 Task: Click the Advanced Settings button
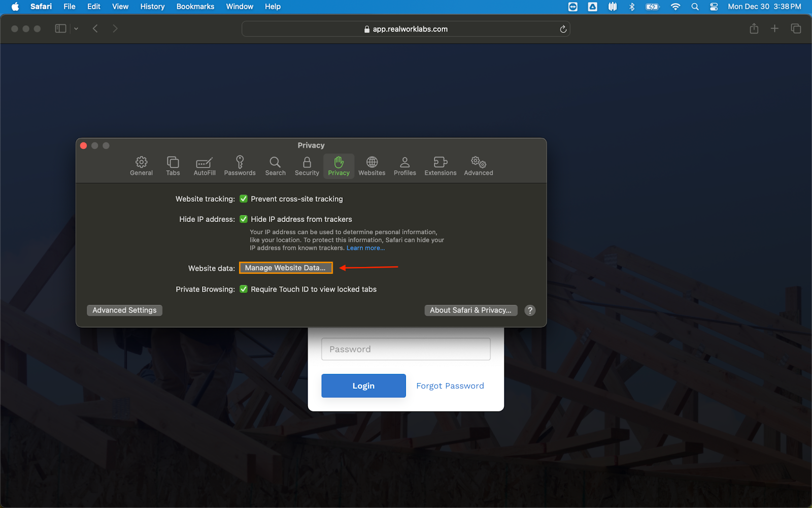pos(124,310)
